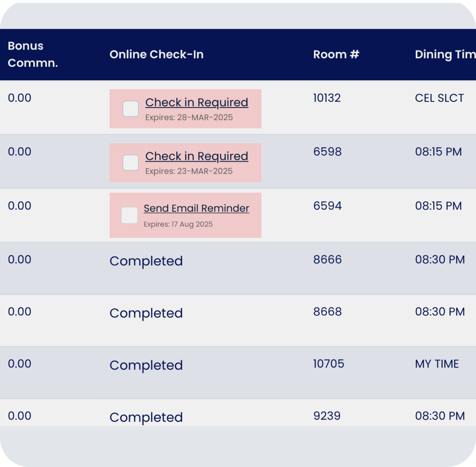The height and width of the screenshot is (467, 476).
Task: Select the Completed status for room 9239
Action: point(146,417)
